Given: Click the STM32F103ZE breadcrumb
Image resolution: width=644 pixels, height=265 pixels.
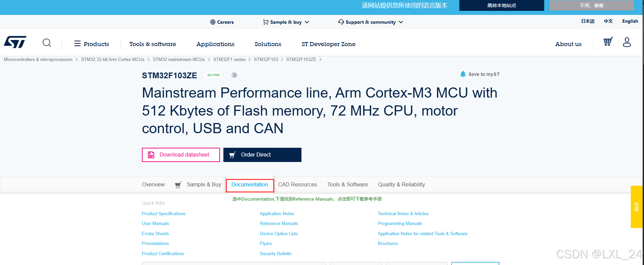Looking at the screenshot, I should click(x=301, y=60).
